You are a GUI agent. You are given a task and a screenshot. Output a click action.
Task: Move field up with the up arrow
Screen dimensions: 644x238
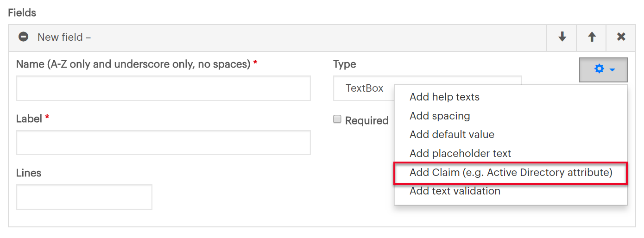[592, 37]
